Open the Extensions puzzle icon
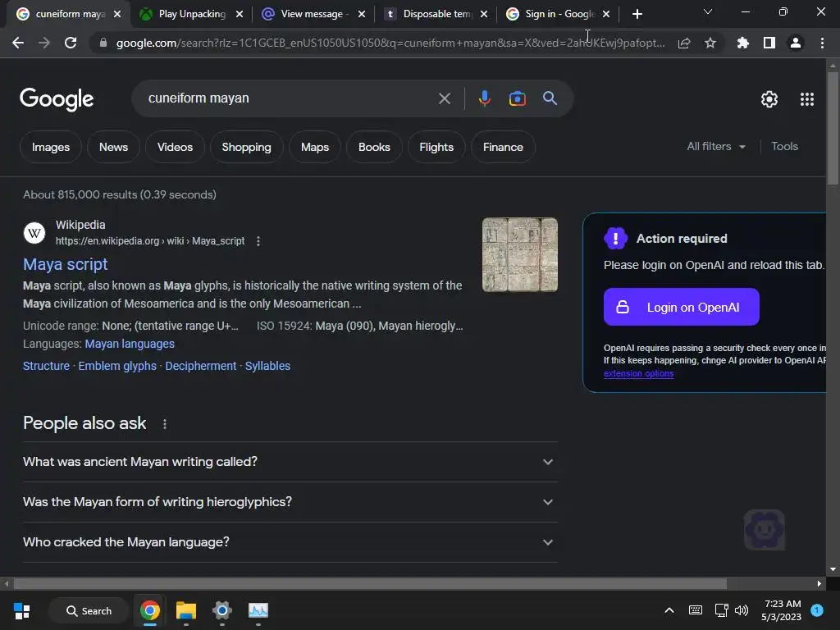The height and width of the screenshot is (630, 840). tap(742, 43)
